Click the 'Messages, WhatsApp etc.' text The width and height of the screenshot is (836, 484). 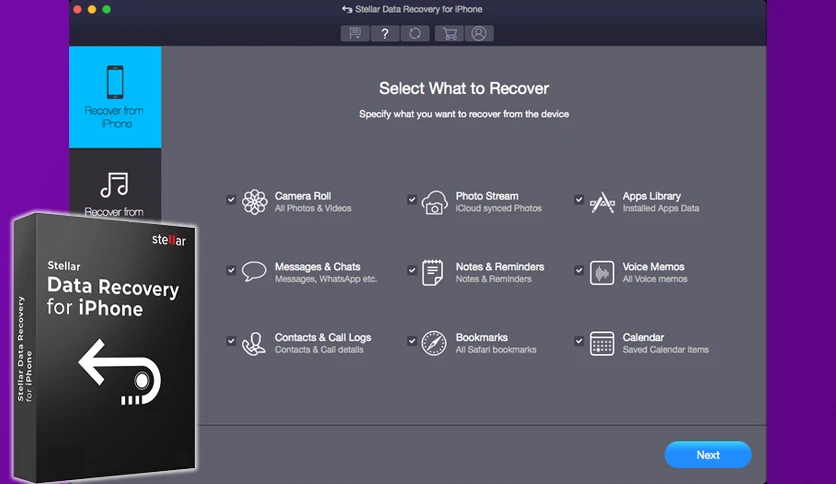pyautogui.click(x=326, y=279)
